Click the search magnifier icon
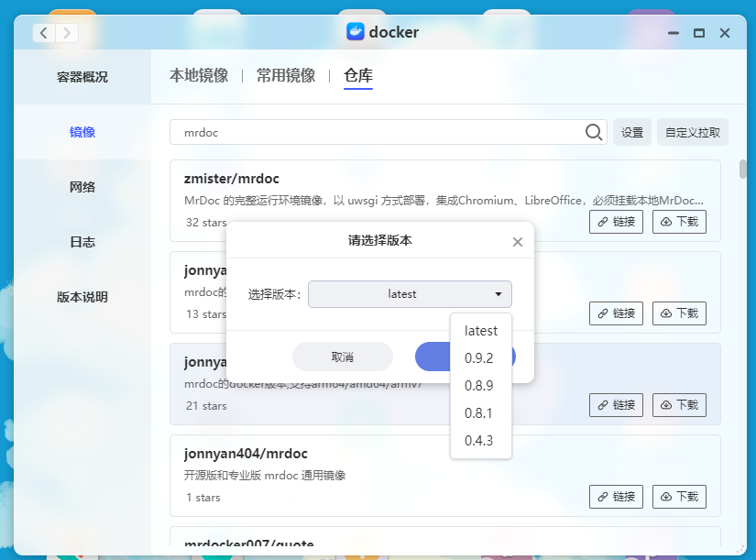Screen dimensions: 756x560 tap(593, 132)
